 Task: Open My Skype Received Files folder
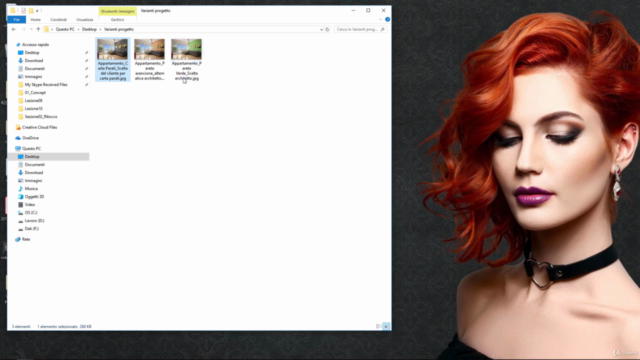[x=46, y=84]
